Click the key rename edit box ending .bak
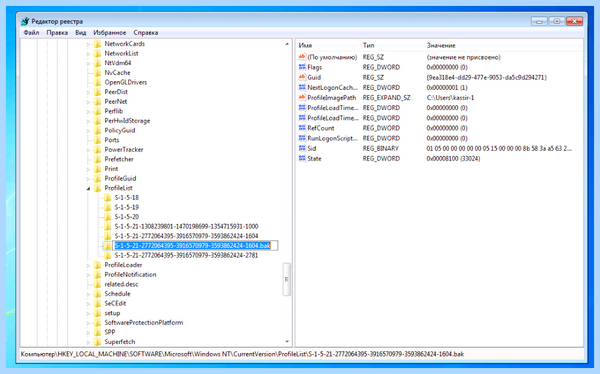600x374 pixels. point(196,245)
